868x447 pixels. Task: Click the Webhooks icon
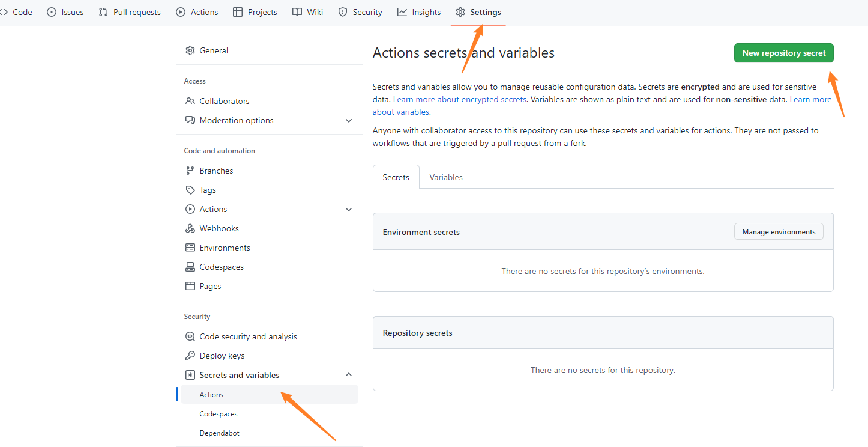click(x=190, y=228)
